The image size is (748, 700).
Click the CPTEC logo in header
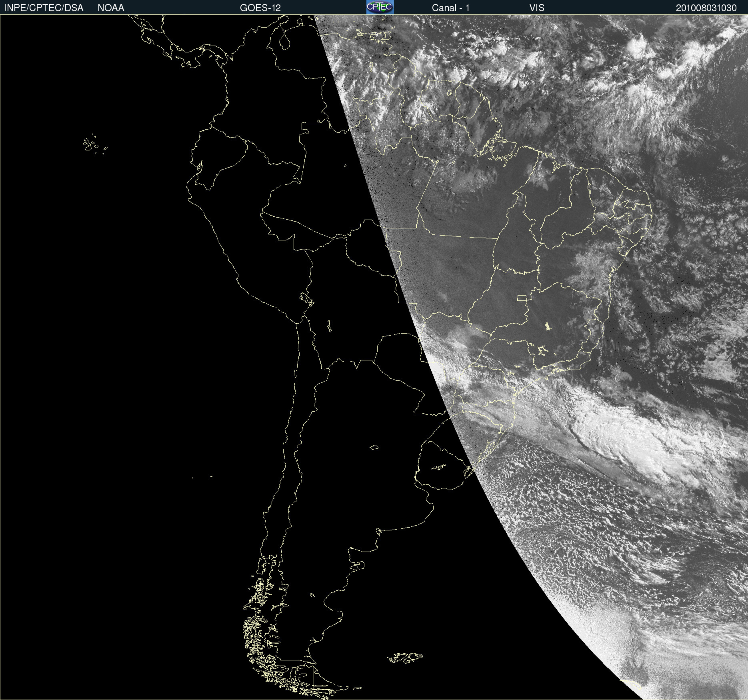point(380,7)
